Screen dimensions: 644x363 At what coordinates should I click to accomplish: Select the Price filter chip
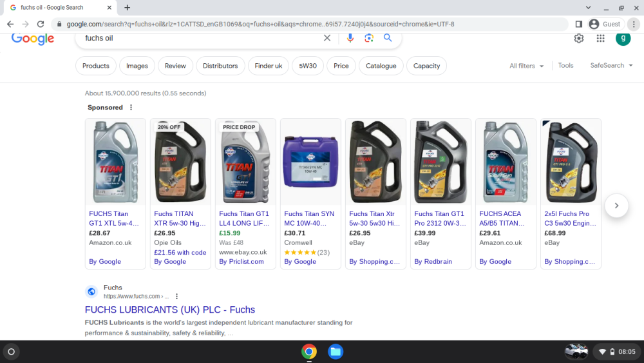[341, 66]
